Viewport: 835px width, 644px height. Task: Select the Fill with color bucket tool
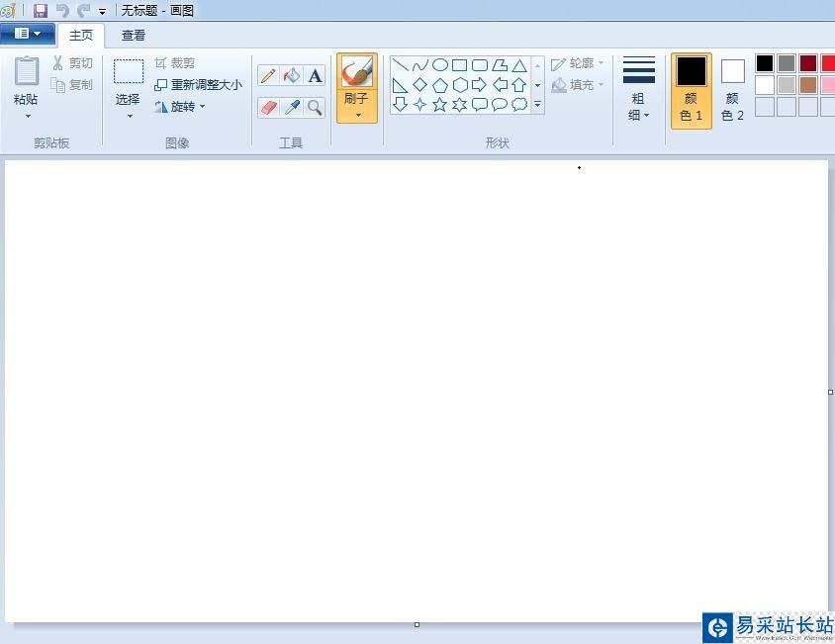tap(292, 75)
